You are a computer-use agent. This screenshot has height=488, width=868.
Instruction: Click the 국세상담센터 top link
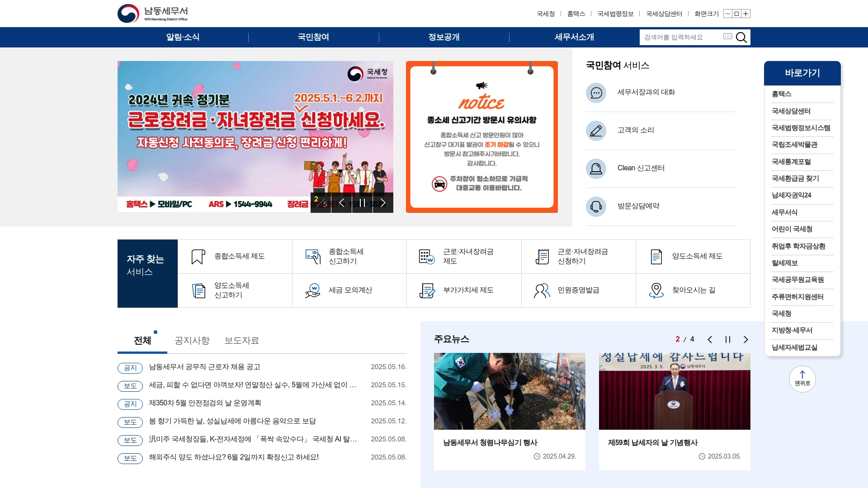click(x=664, y=14)
